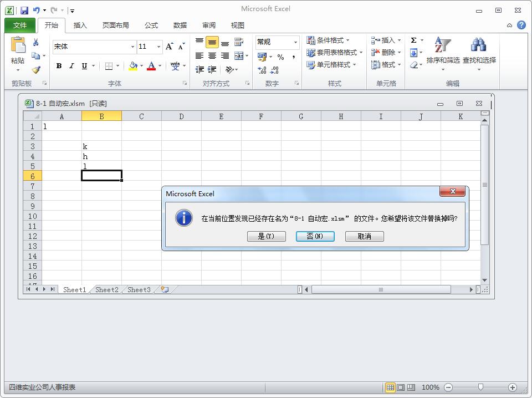Switch to Page Layout view in status bar
Image resolution: width=532 pixels, height=398 pixels.
[401, 387]
